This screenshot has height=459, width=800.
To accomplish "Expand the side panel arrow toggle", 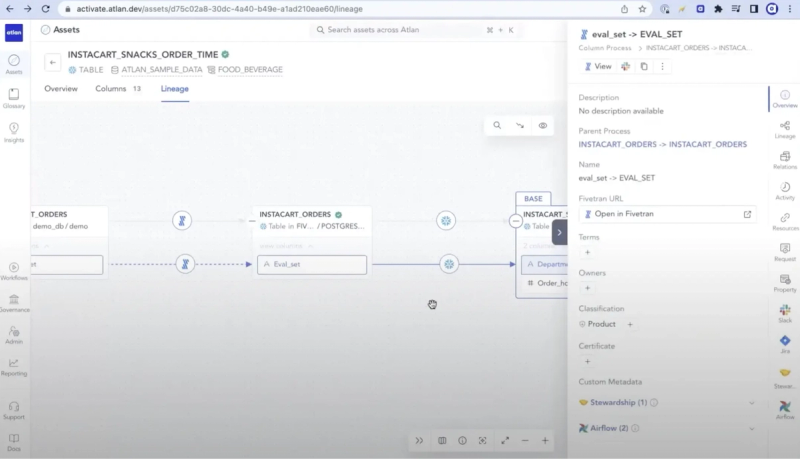I will click(x=559, y=233).
